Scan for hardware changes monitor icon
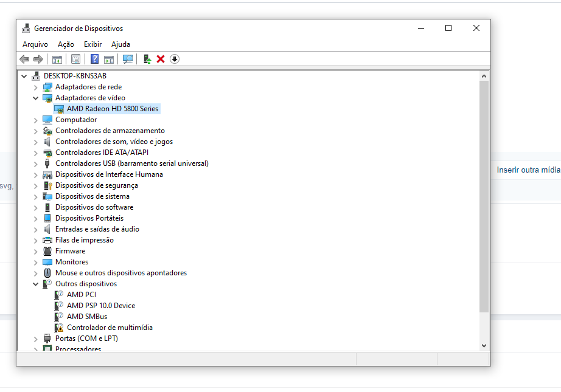The width and height of the screenshot is (561, 392). tap(128, 59)
